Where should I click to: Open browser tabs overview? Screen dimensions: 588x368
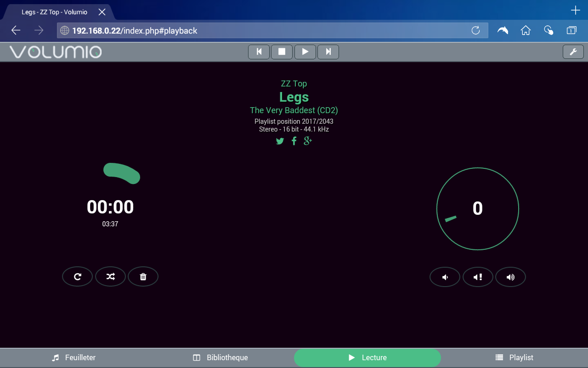571,30
